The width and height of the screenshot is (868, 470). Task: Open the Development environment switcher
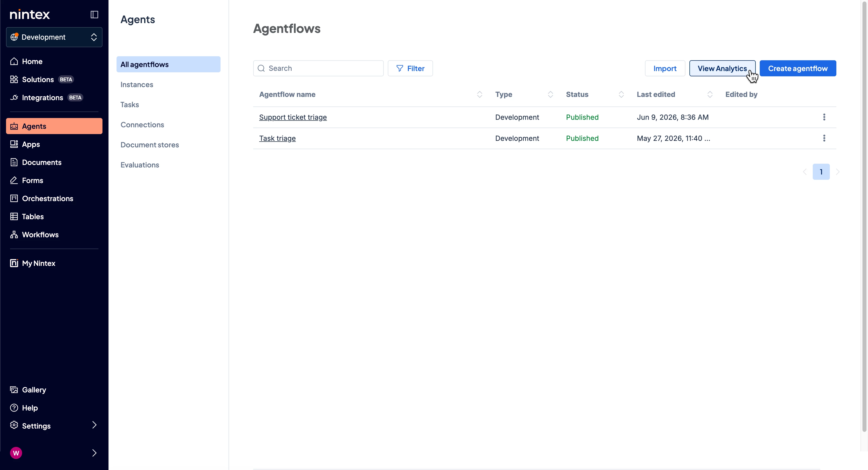[x=54, y=37]
